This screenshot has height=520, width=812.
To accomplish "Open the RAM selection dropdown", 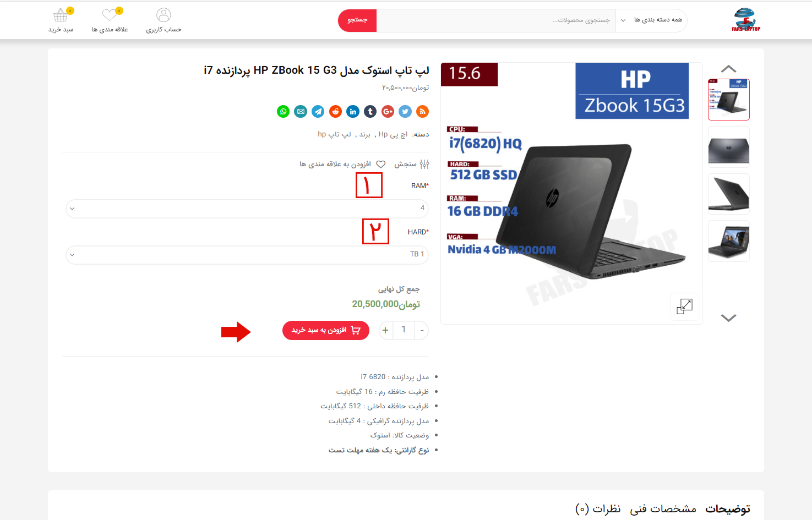I will click(x=247, y=209).
